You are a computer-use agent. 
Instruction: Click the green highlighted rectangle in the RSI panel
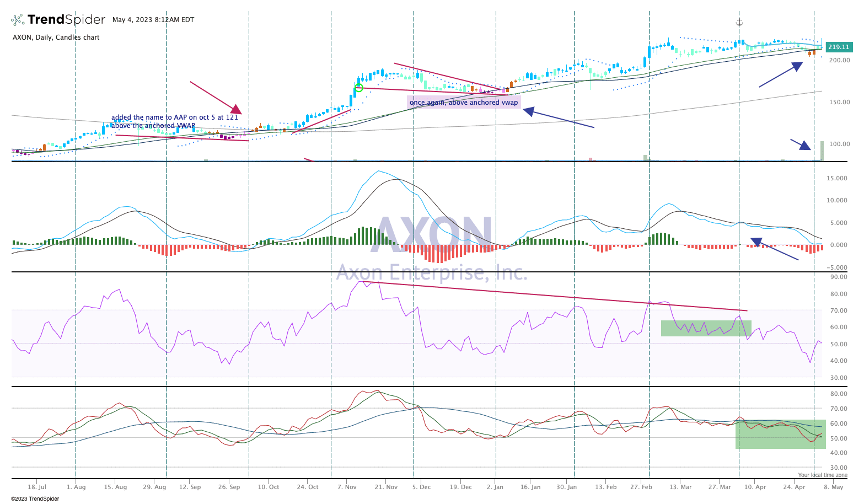(706, 328)
